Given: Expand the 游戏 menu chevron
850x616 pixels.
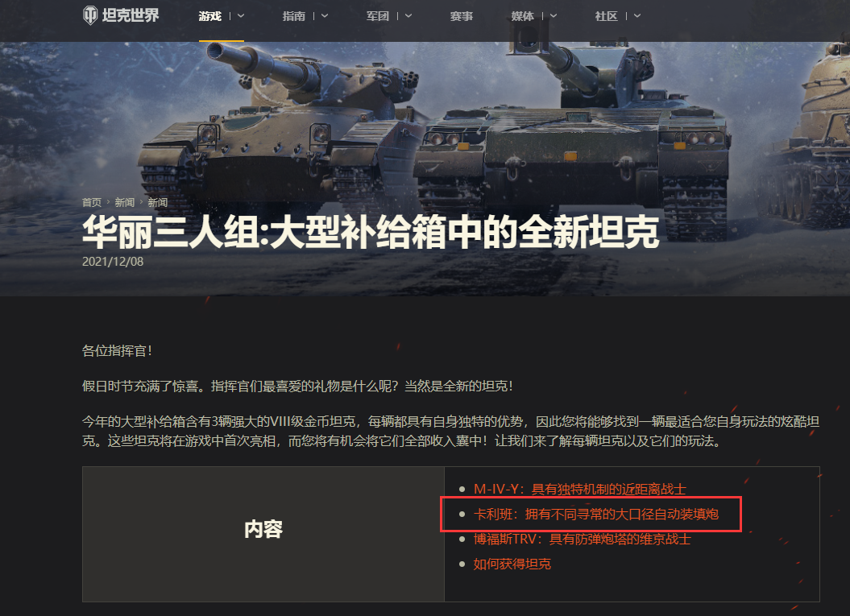Looking at the screenshot, I should click(241, 16).
